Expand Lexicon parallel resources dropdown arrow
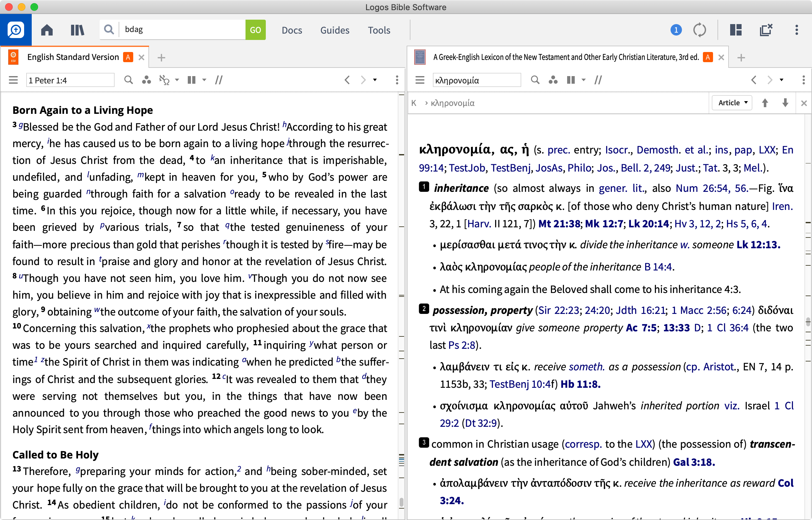The image size is (812, 520). 583,80
